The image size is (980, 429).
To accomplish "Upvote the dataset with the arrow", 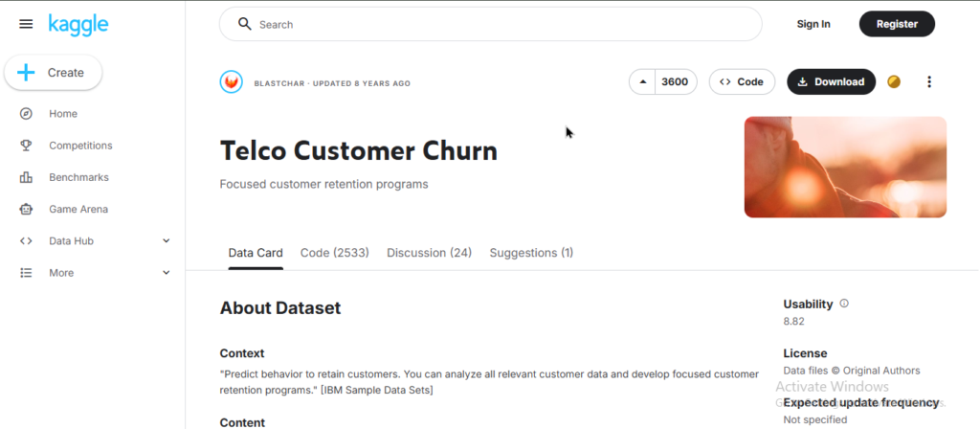I will pyautogui.click(x=643, y=82).
